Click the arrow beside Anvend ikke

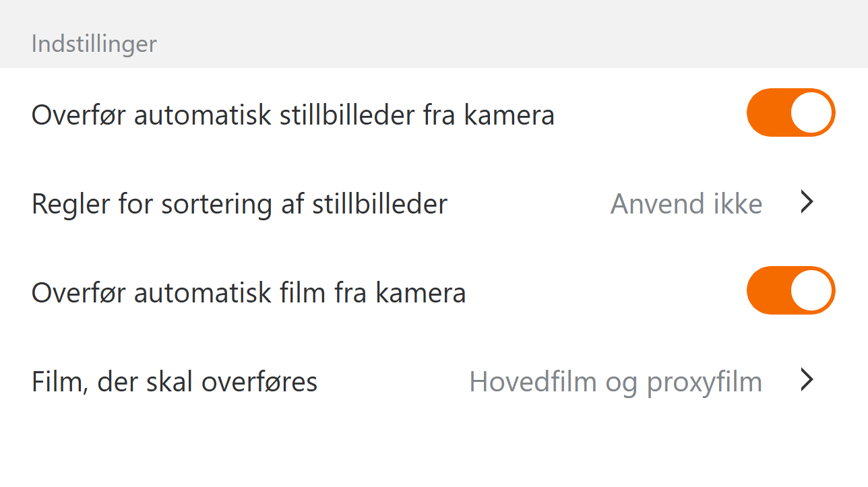tap(807, 202)
